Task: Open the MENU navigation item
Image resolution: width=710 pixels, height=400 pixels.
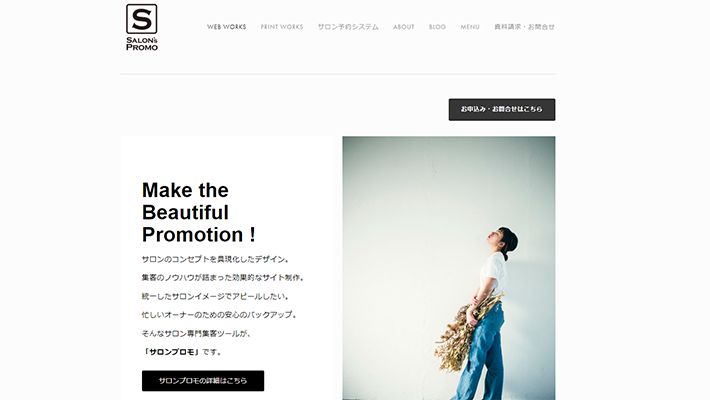Action: click(x=470, y=27)
